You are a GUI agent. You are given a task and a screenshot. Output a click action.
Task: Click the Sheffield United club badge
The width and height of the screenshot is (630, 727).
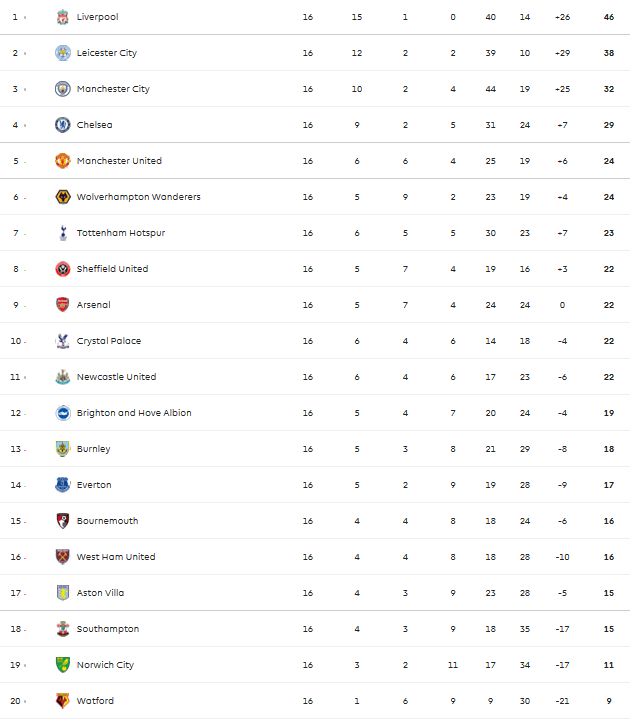click(63, 269)
